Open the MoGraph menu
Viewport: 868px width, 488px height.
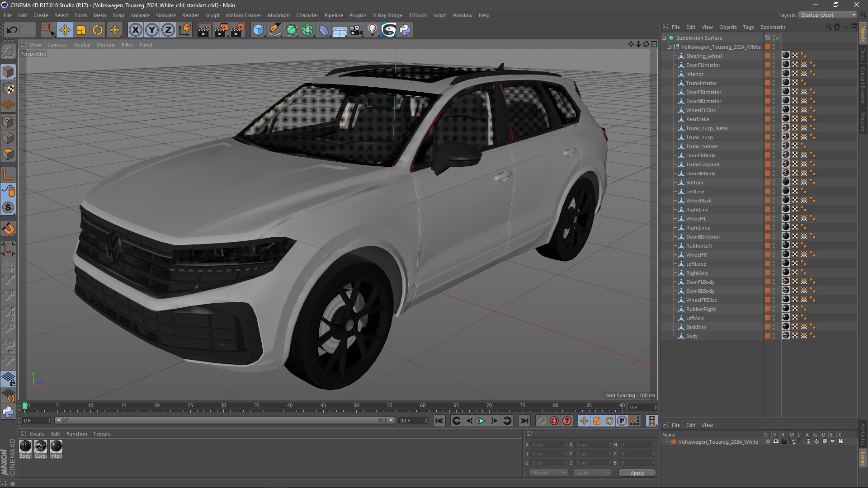[278, 15]
